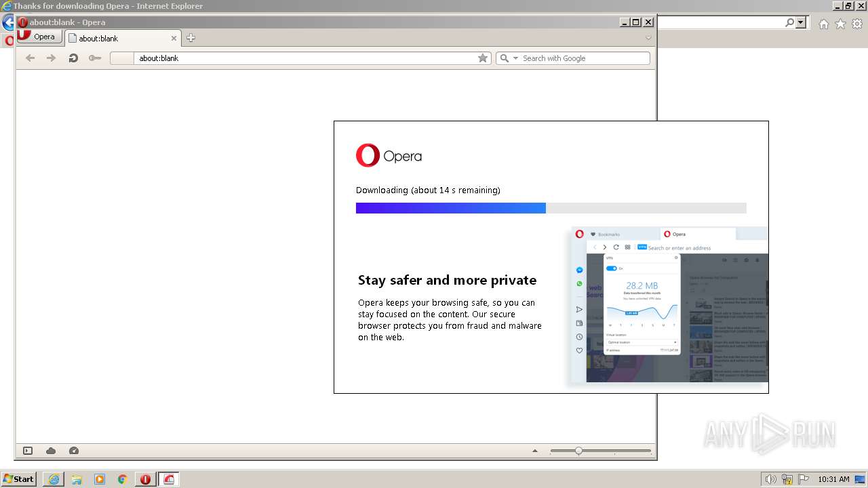868x488 pixels.
Task: Open Internet Explorer Tools gear
Action: click(857, 24)
